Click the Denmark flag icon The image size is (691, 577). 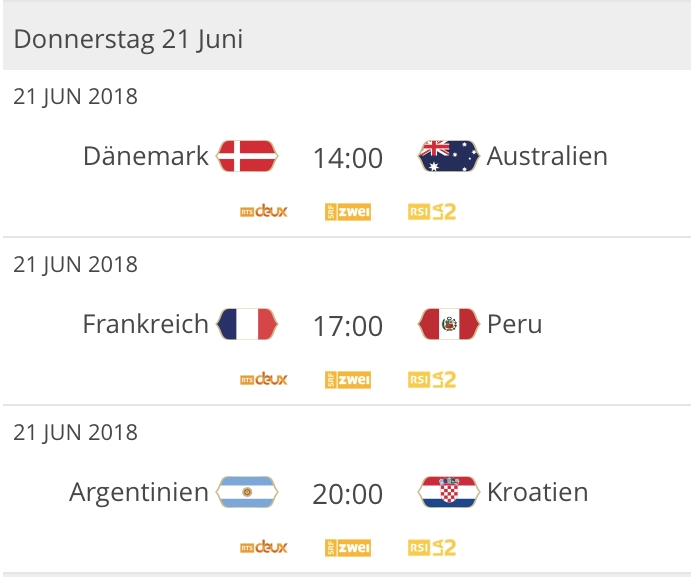coord(247,156)
